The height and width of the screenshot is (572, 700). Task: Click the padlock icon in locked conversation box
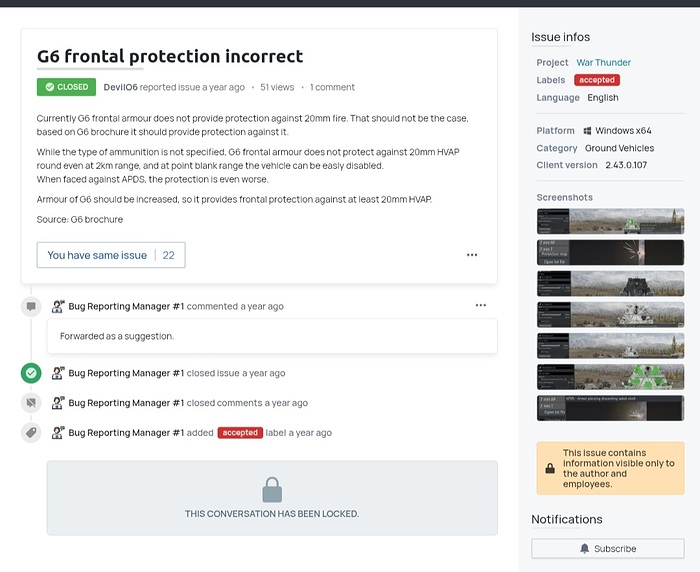[x=271, y=490]
